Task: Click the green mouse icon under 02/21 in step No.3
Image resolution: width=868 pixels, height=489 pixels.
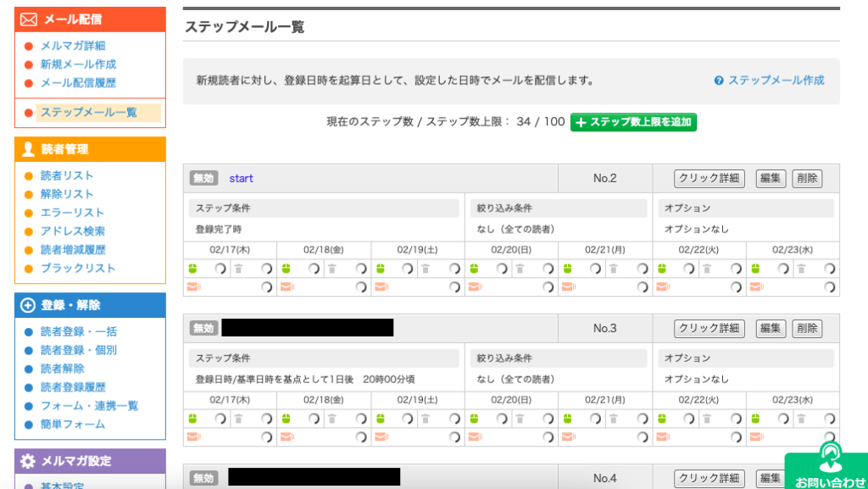Action: [x=567, y=419]
